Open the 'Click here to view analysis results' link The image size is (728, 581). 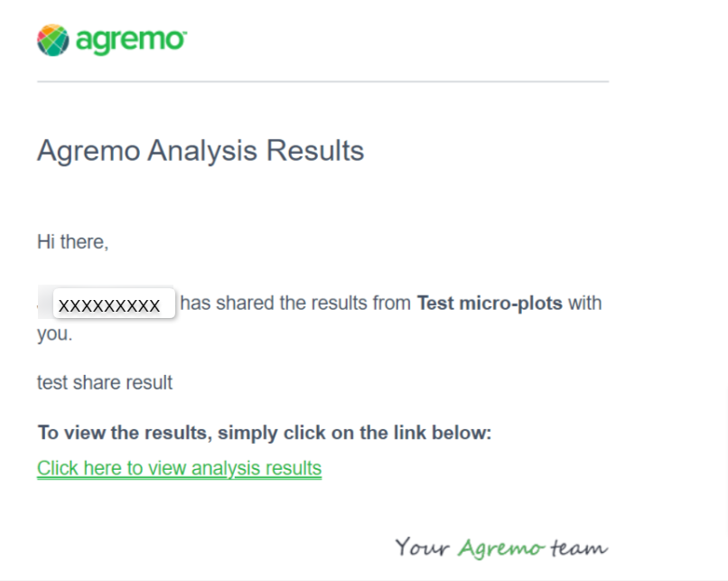[x=179, y=468]
